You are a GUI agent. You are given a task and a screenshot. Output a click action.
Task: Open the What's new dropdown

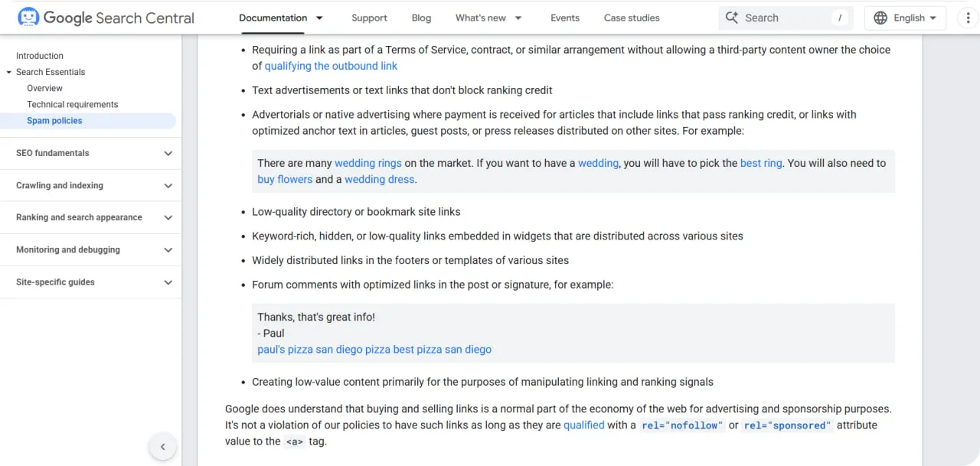(x=518, y=18)
